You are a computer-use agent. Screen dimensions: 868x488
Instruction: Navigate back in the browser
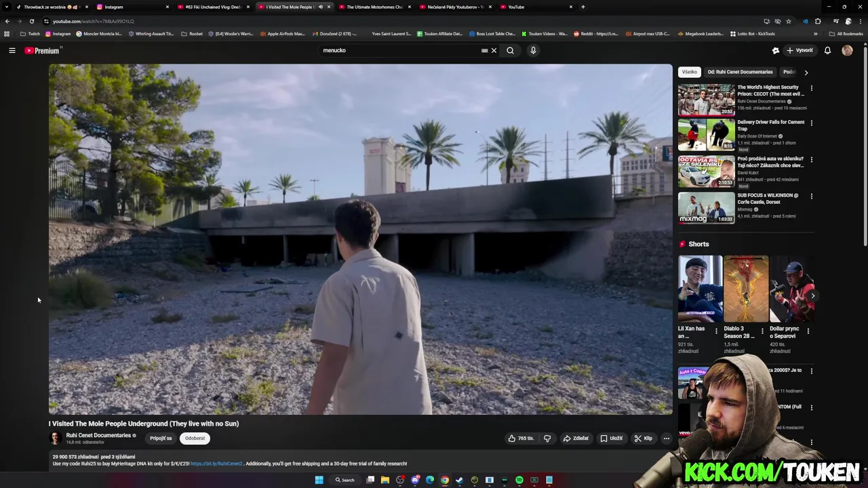(x=7, y=21)
